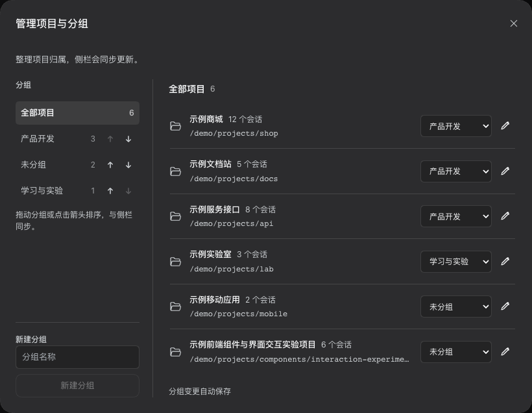Screen dimensions: 532x413
Task: Click the 示例实验室 project title
Action: coord(210,255)
